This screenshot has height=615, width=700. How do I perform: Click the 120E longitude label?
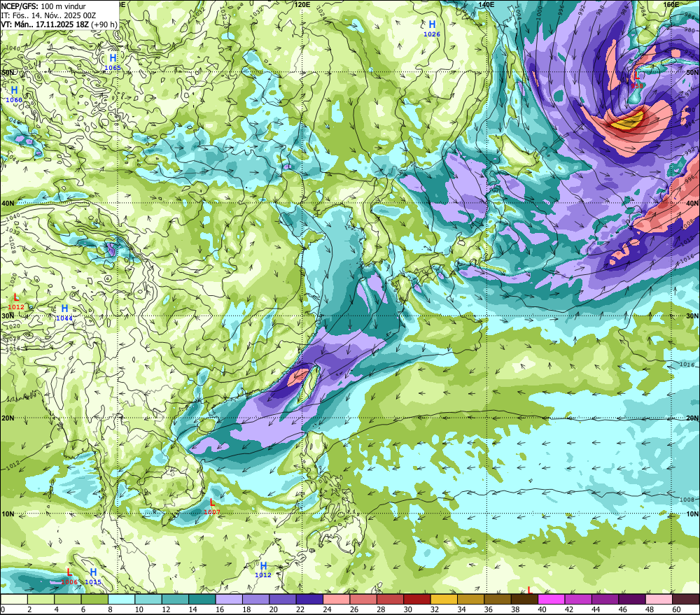click(302, 4)
